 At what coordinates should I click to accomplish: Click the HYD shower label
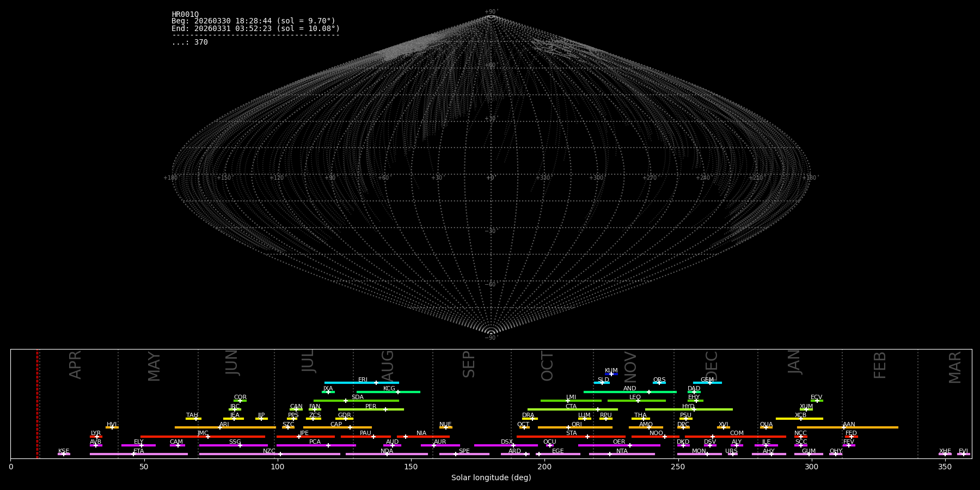click(x=689, y=407)
